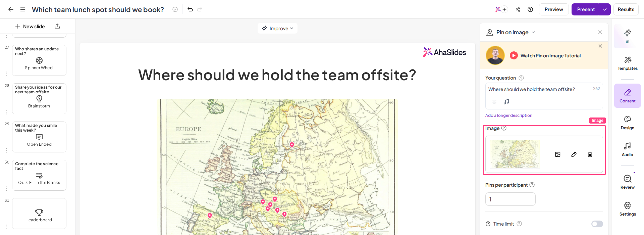Redo the last change

[200, 9]
